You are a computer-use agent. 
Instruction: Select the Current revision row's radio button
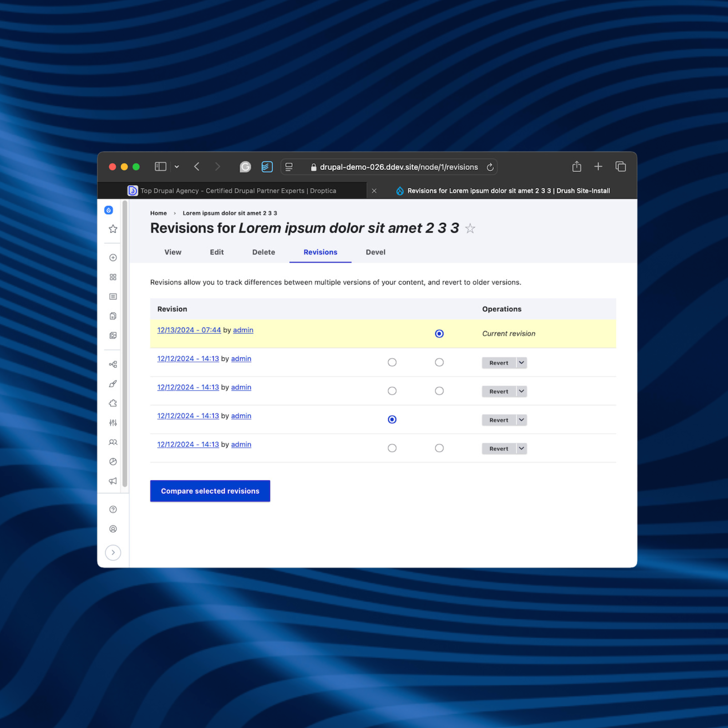[439, 334]
